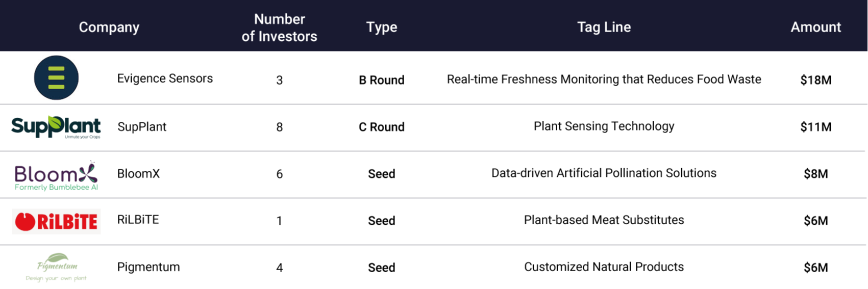
Task: Select the Number of Investors header
Action: pyautogui.click(x=279, y=28)
